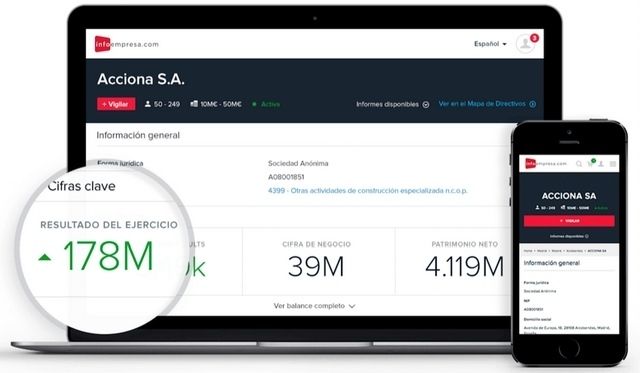Screen dimensions: 640x373
Task: Click arrow icon after Mapa de Directivos
Action: (x=533, y=104)
